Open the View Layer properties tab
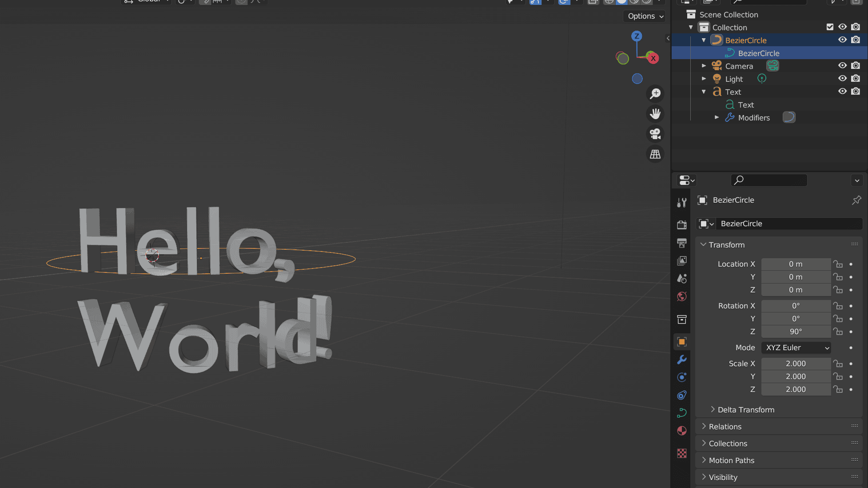This screenshot has height=488, width=868. click(682, 260)
